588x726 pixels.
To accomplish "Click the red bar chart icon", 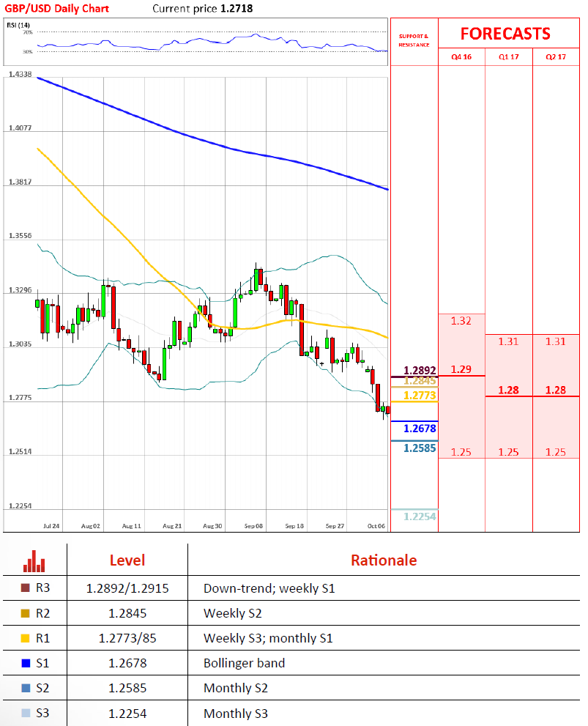I will [x=34, y=561].
